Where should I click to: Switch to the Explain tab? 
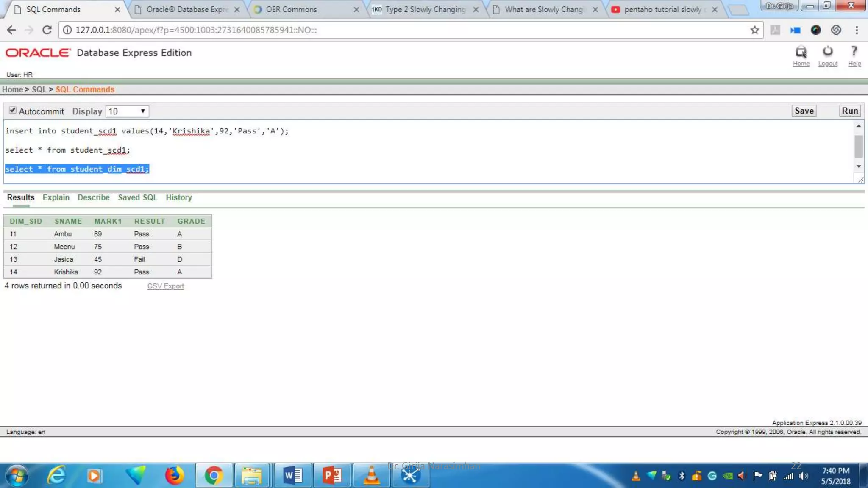pyautogui.click(x=56, y=197)
